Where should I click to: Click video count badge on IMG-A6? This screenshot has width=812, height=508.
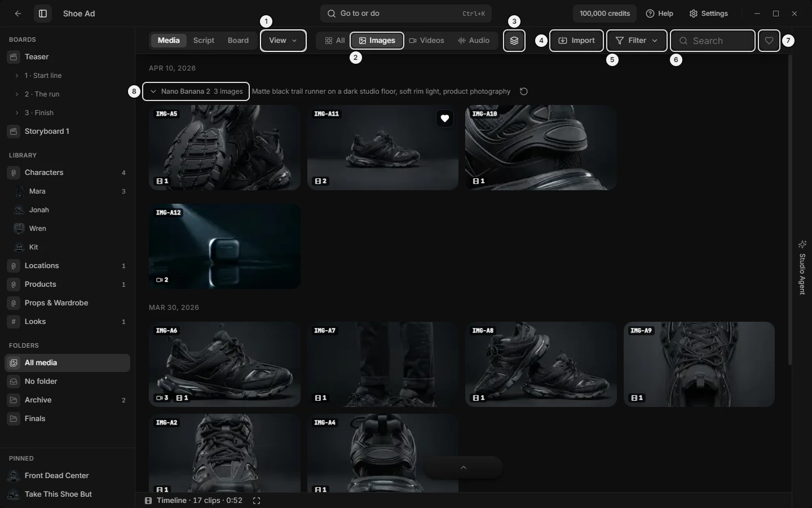(162, 398)
